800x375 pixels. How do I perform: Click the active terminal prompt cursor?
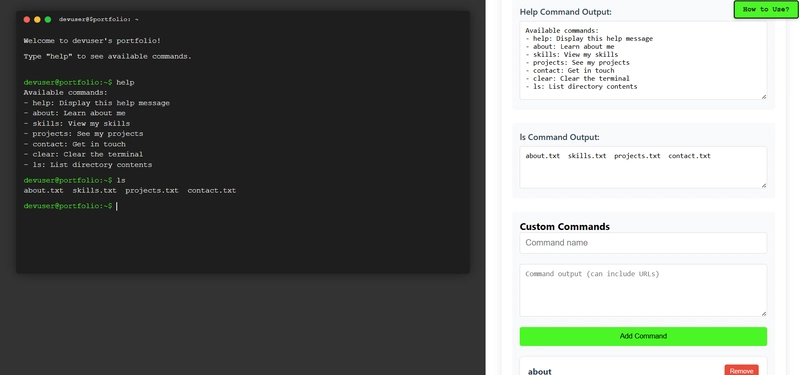coord(117,206)
